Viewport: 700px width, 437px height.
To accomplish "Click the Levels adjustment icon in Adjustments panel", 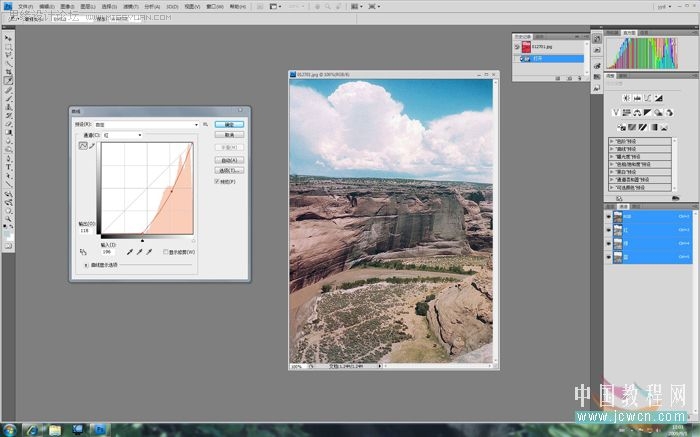I will [x=637, y=98].
